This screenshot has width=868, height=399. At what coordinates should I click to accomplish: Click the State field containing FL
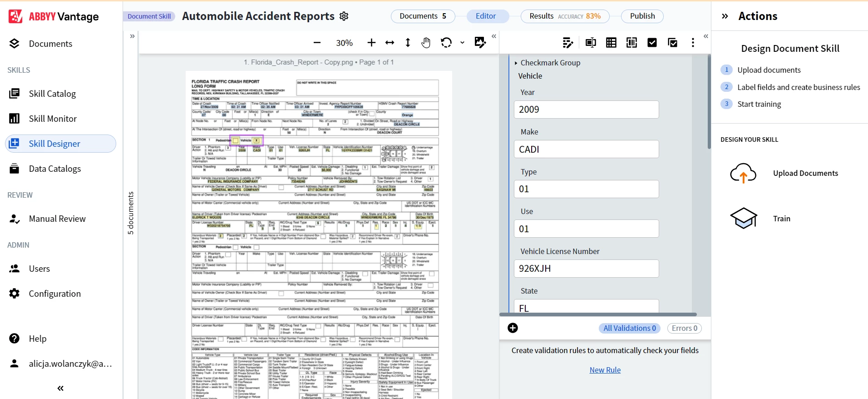coord(586,306)
